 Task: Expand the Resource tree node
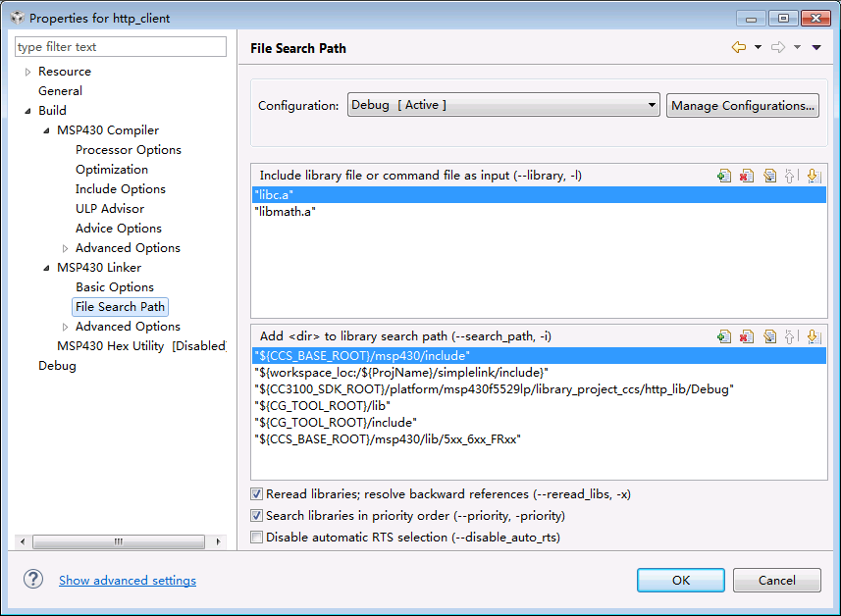[x=27, y=72]
